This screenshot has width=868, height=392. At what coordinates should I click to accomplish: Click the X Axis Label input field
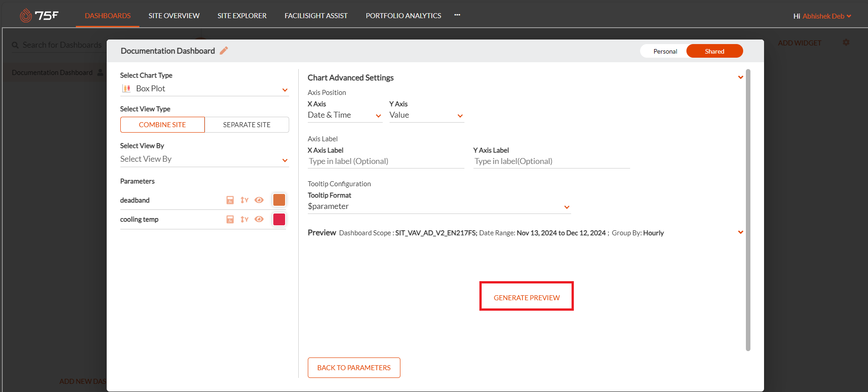click(386, 161)
